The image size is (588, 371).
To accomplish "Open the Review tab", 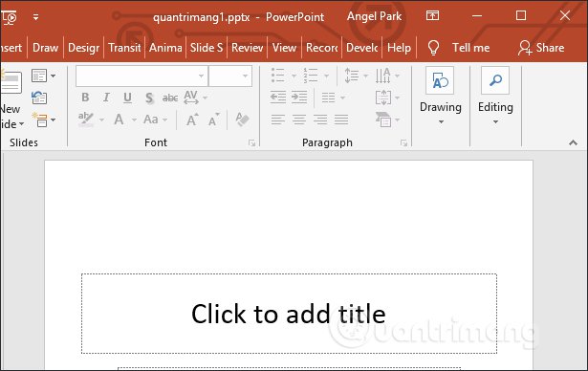I will [247, 48].
